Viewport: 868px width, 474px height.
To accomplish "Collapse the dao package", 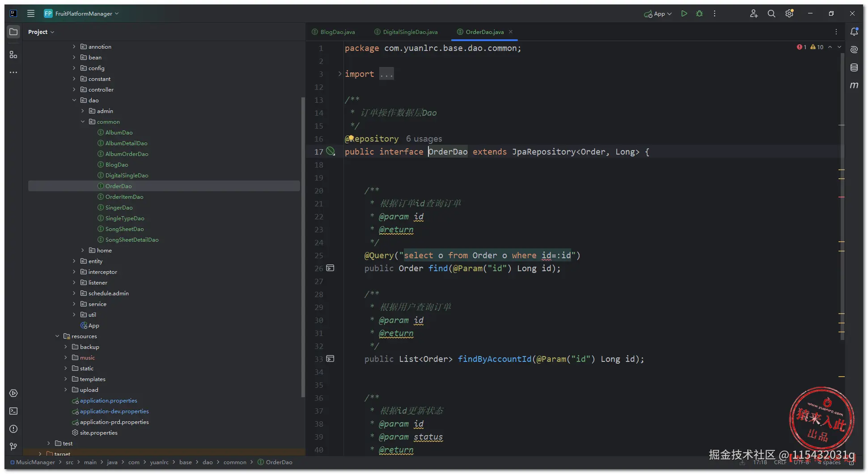I will coord(74,100).
